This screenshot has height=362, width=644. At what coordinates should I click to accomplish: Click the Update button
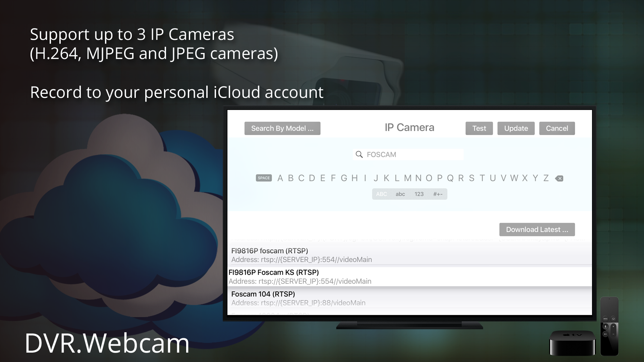pos(516,128)
